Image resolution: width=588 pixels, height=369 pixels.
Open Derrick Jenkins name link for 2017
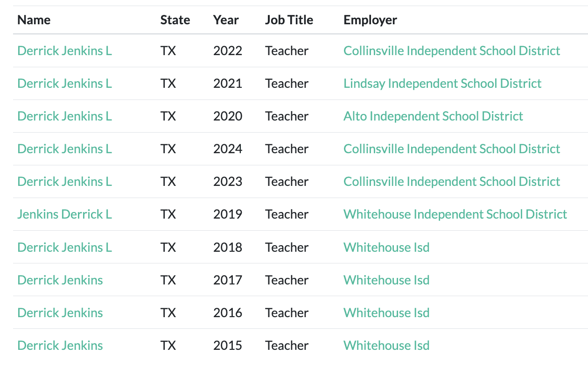click(x=60, y=280)
